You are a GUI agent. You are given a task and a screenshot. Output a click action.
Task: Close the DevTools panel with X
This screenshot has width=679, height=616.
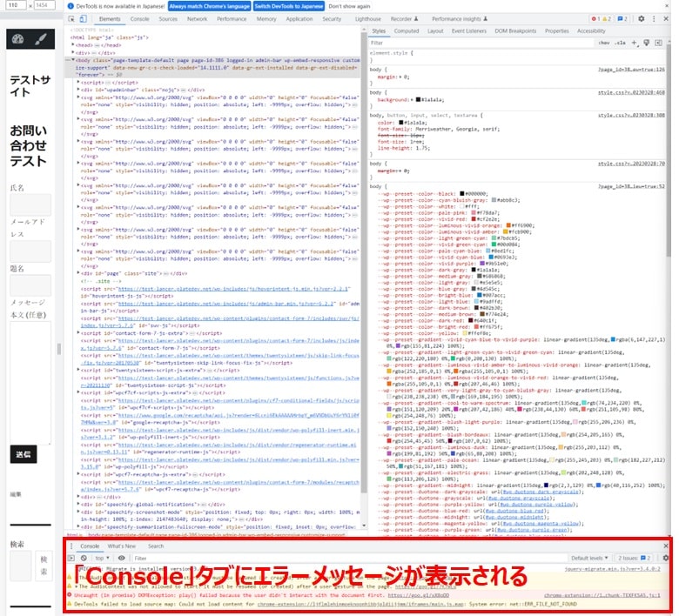point(666,18)
